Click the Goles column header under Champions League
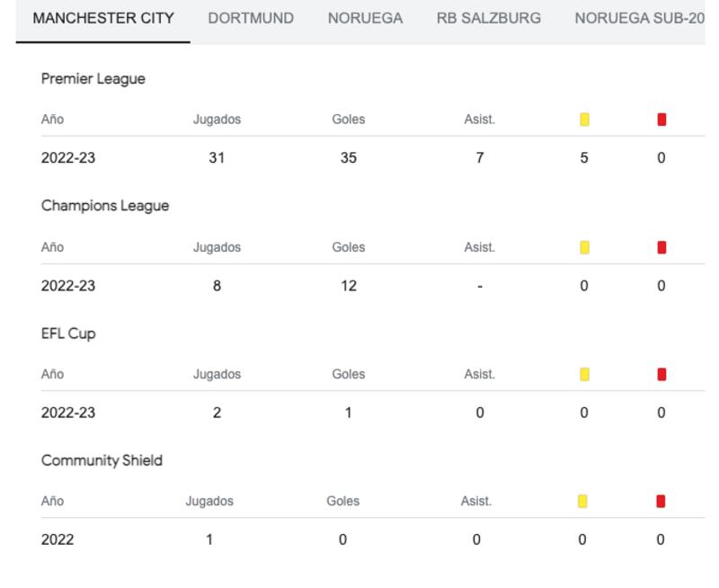 [349, 247]
